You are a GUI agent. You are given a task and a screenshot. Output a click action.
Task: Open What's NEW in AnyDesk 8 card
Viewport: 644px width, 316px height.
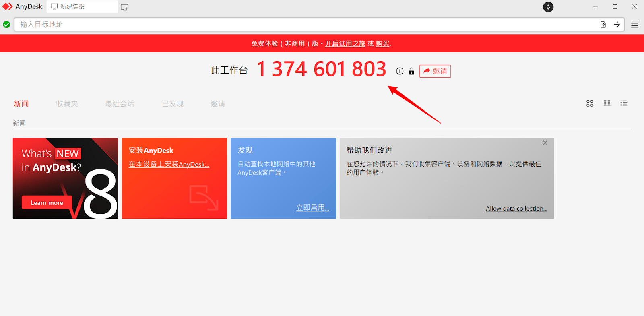pyautogui.click(x=66, y=178)
